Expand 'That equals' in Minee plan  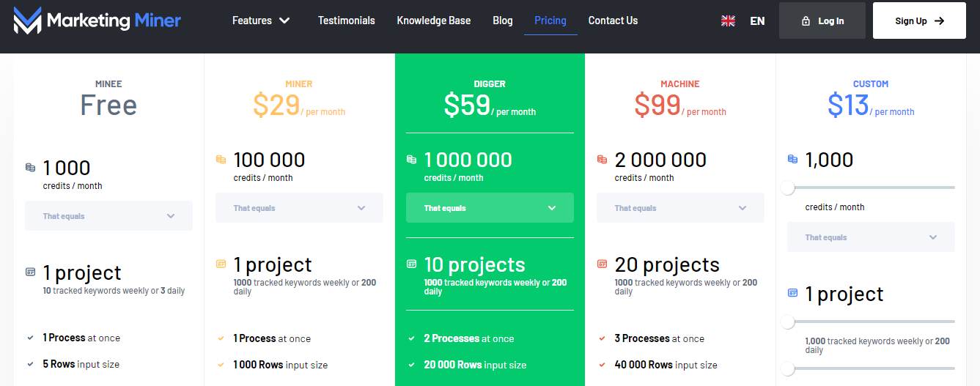108,216
